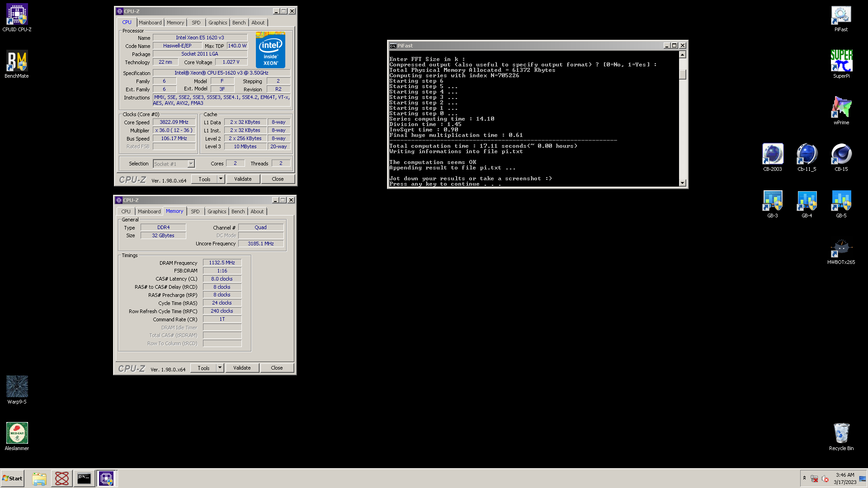Viewport: 868px width, 488px height.
Task: Click the Channel # value Quad
Action: pyautogui.click(x=261, y=227)
